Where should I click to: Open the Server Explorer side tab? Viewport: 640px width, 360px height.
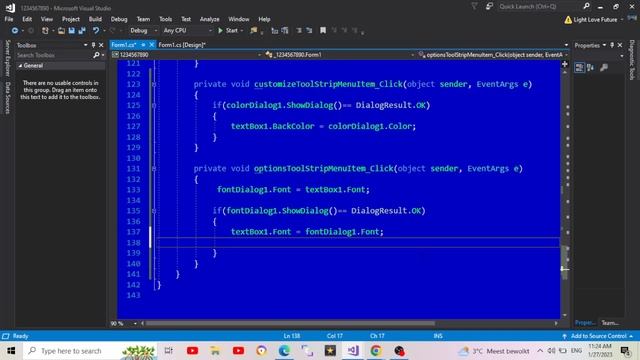pos(7,58)
